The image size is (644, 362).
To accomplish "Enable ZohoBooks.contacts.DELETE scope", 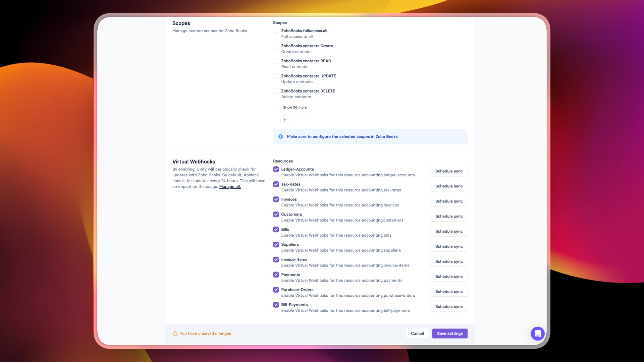I will [x=276, y=91].
